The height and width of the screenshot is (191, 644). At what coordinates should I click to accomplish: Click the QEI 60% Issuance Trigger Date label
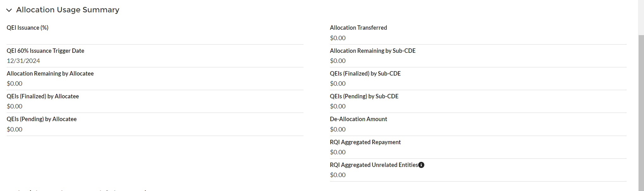(46, 51)
